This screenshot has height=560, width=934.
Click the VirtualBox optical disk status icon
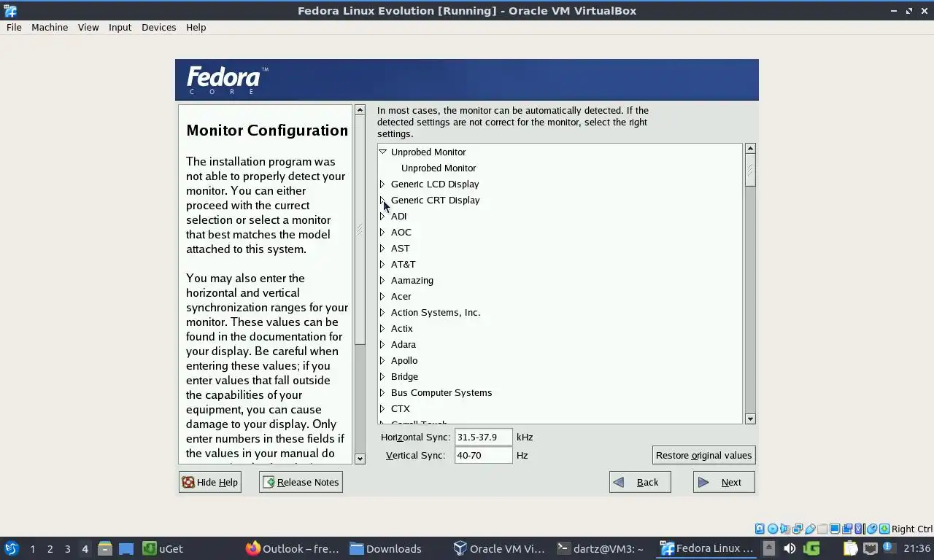click(773, 529)
